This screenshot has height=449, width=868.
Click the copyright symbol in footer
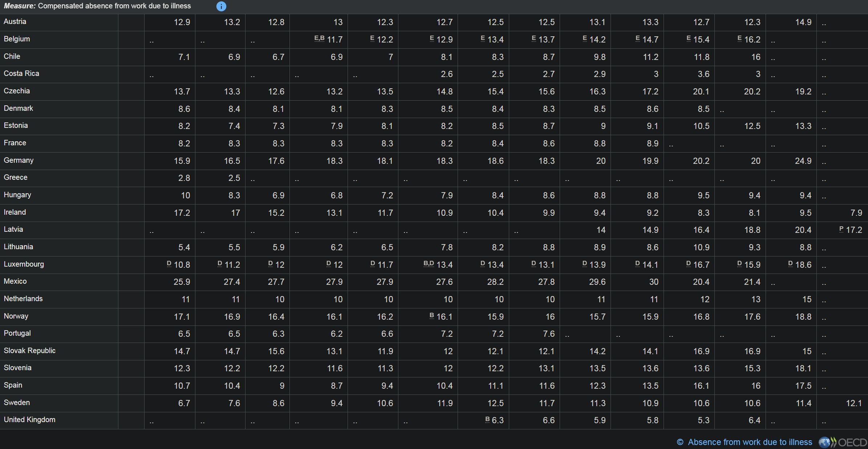(680, 442)
